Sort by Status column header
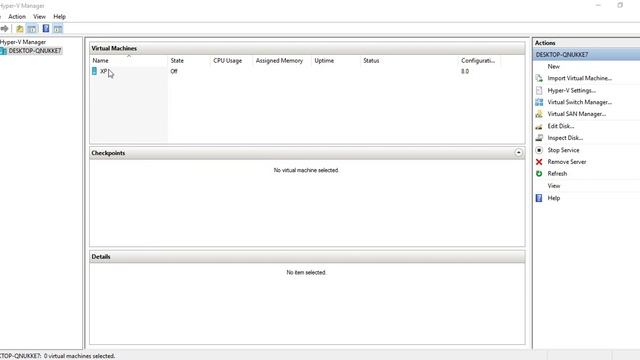 (x=371, y=60)
